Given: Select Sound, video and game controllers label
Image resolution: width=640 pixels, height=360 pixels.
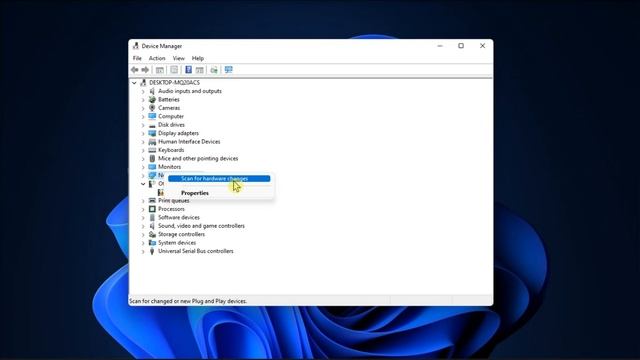Looking at the screenshot, I should click(201, 226).
